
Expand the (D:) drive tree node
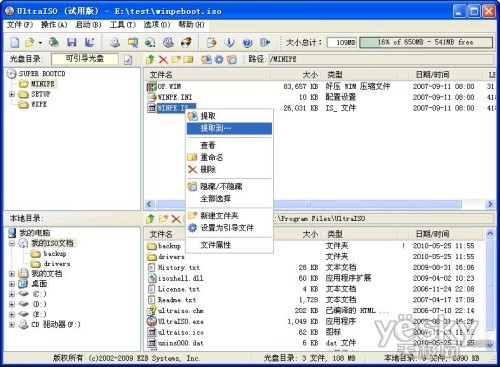click(x=12, y=304)
